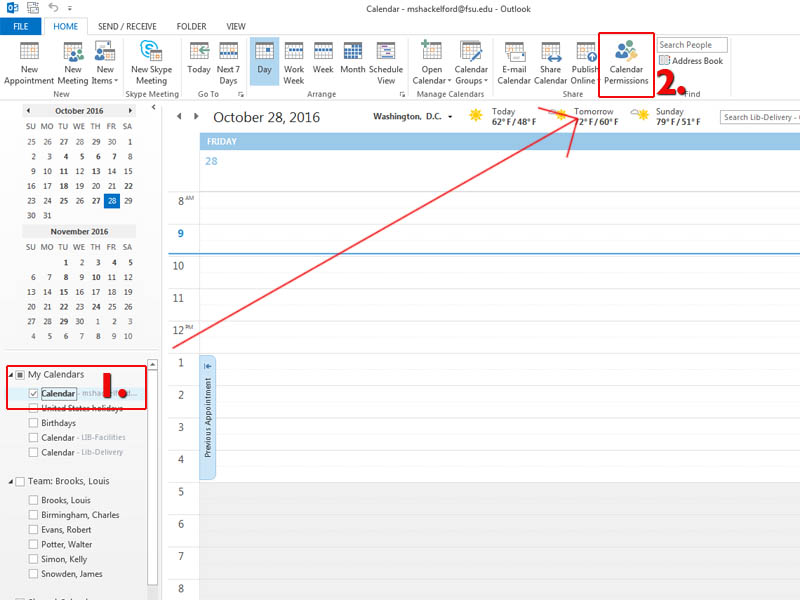This screenshot has width=800, height=600.
Task: Open the Address Book
Action: coord(691,61)
